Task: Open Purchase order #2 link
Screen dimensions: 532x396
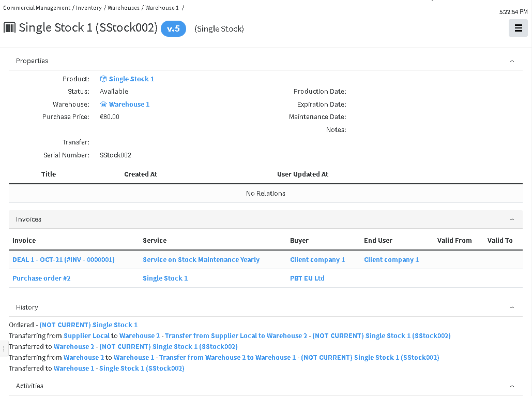Action: pyautogui.click(x=41, y=278)
